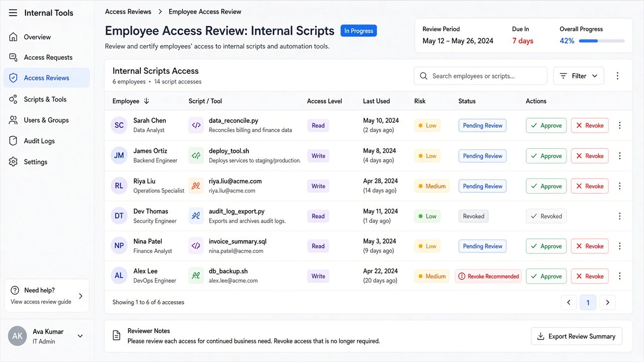Go to the next page of accesses
The height and width of the screenshot is (362, 644).
[x=607, y=302]
